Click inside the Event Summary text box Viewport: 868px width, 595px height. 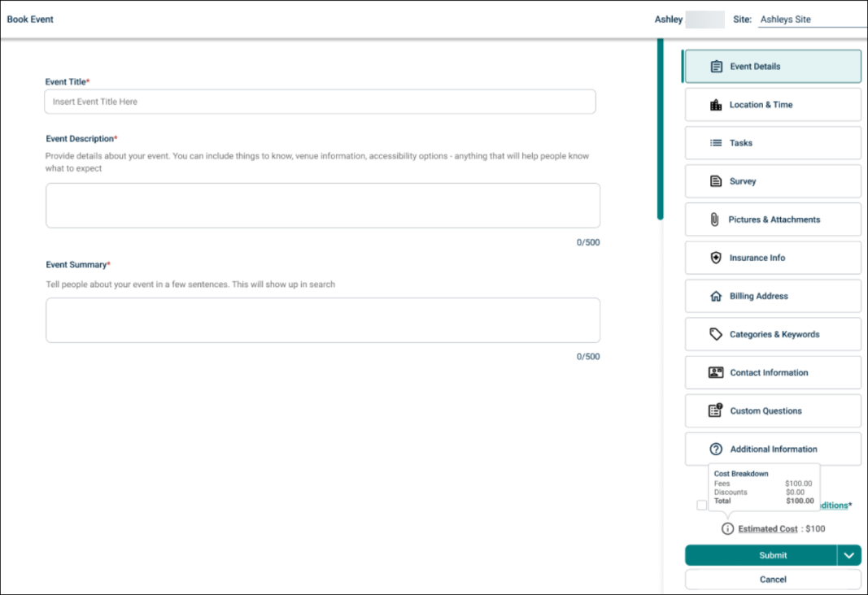coord(322,320)
